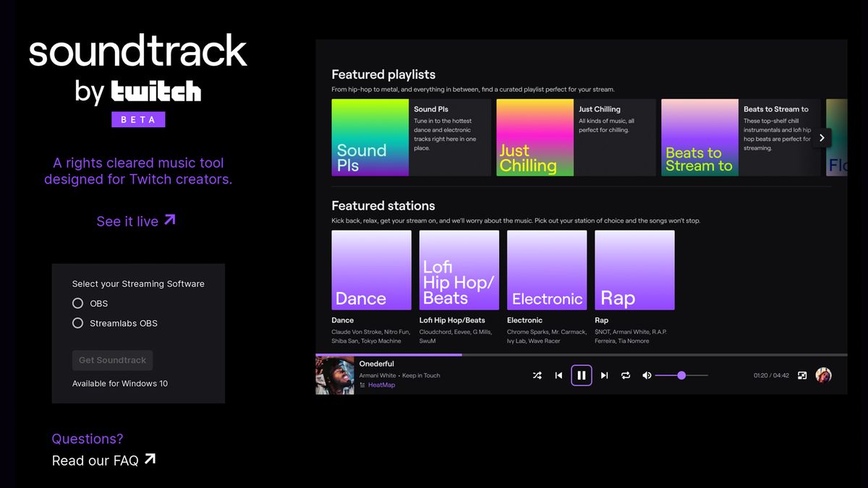Toggle the repeat icon
Image resolution: width=868 pixels, height=488 pixels.
click(626, 375)
